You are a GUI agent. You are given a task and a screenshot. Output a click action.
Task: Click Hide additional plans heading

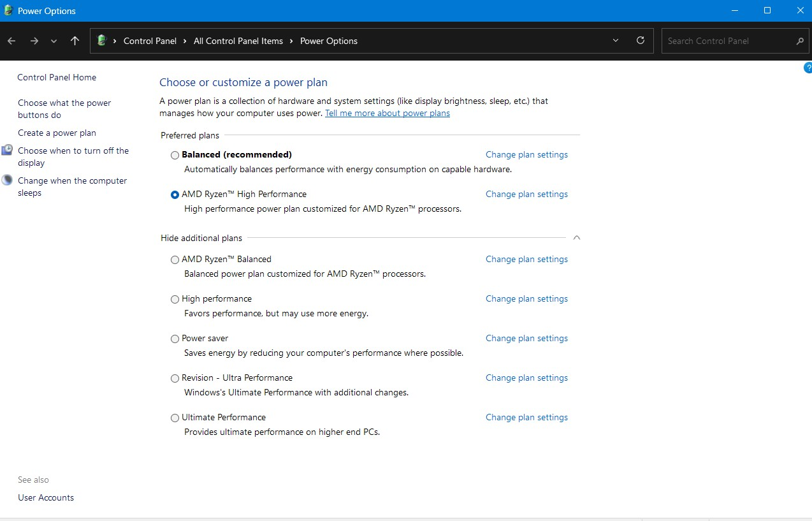tap(201, 238)
